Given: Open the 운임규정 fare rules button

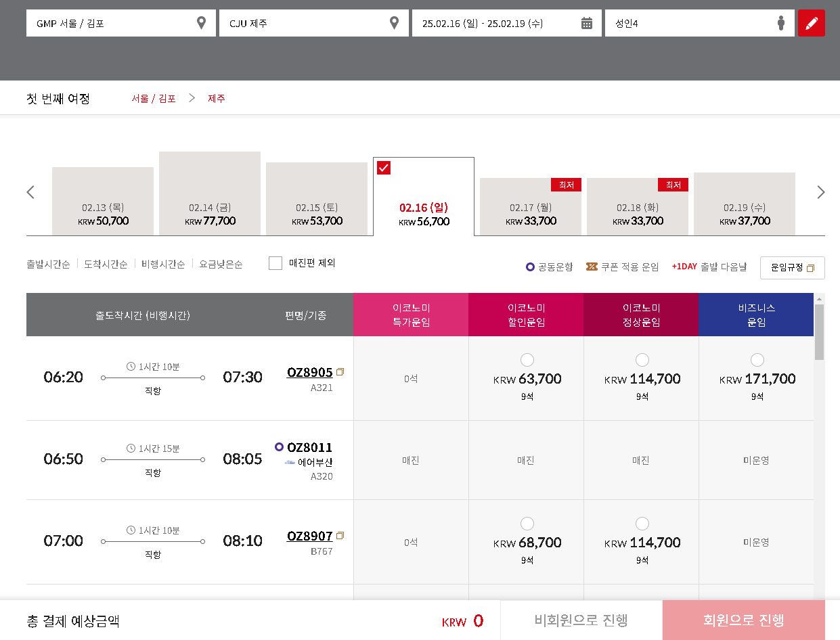Looking at the screenshot, I should [x=792, y=267].
